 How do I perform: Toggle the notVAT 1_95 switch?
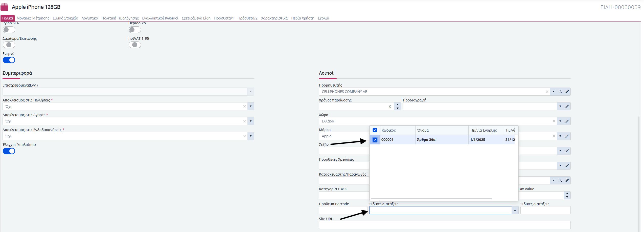[135, 45]
